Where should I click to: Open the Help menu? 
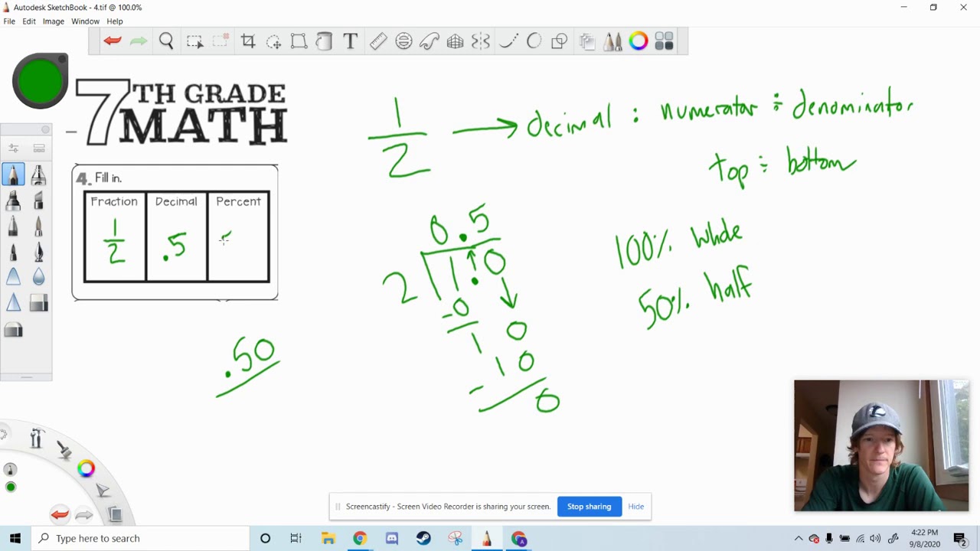click(115, 21)
